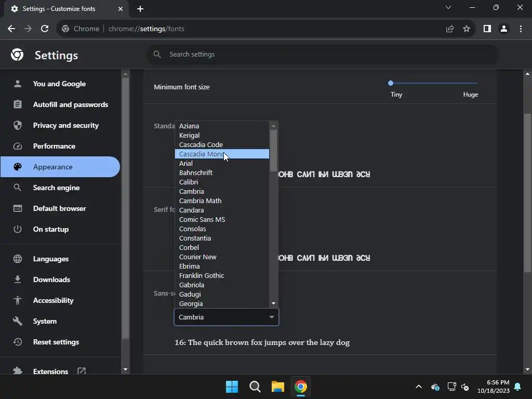Choose Franklin Gothic font option

(222, 275)
